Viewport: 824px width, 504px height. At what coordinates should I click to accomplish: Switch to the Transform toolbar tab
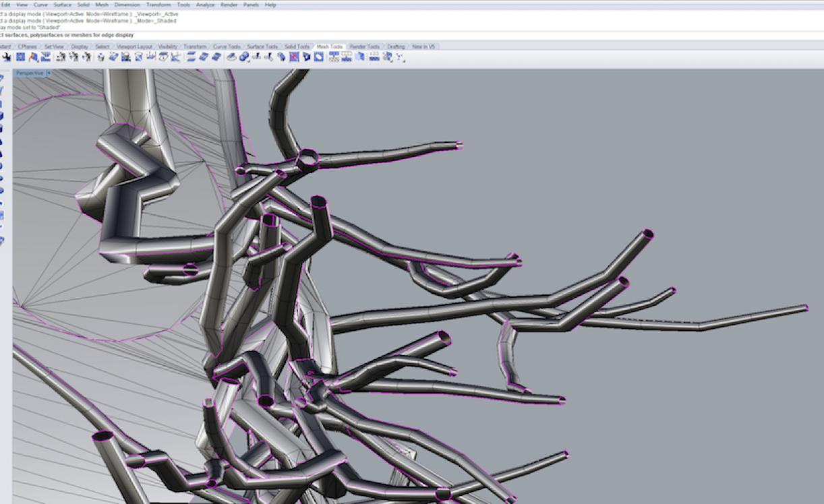pos(196,46)
